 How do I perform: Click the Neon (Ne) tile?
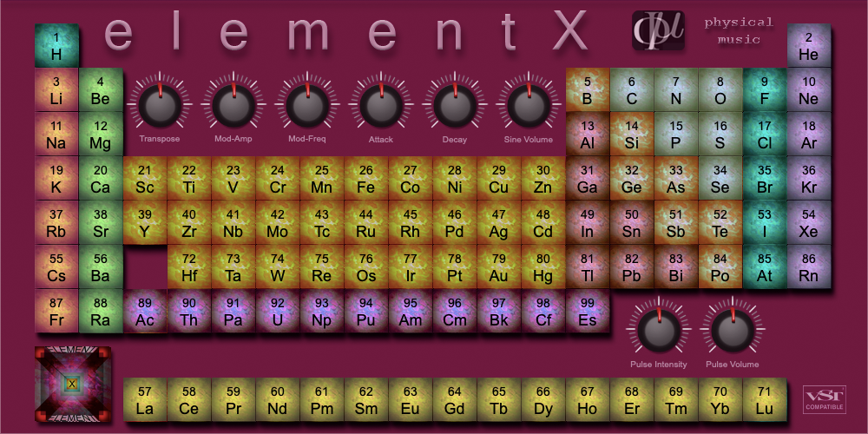809,89
